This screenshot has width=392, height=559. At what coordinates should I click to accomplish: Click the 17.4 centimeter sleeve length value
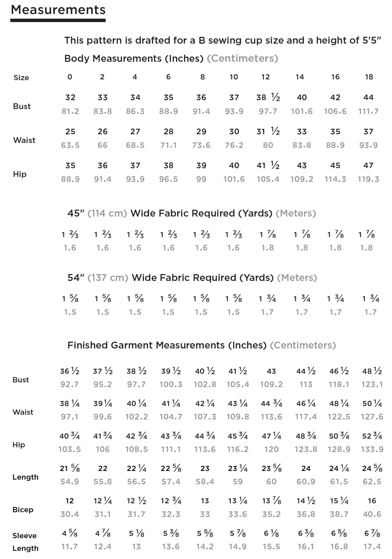point(372,547)
